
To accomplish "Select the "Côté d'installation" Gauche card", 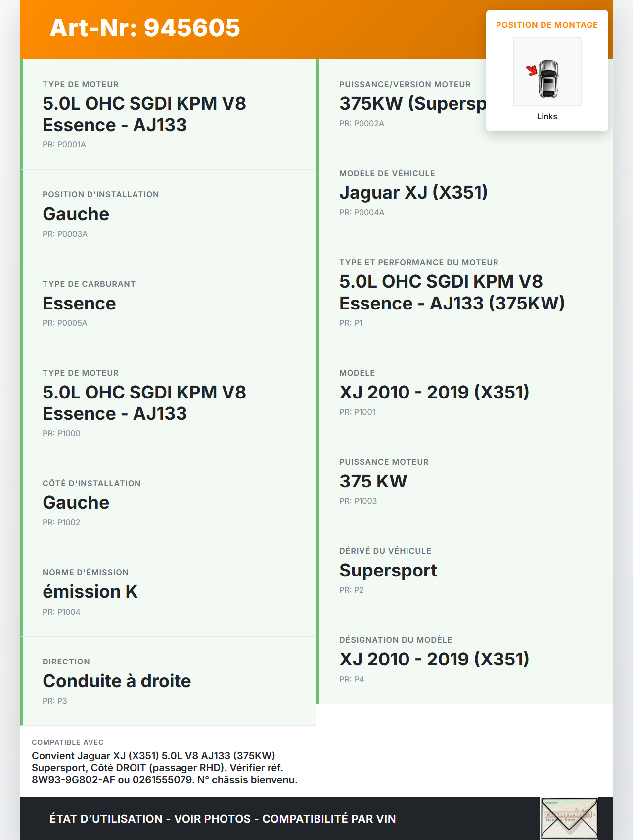I will [168, 502].
